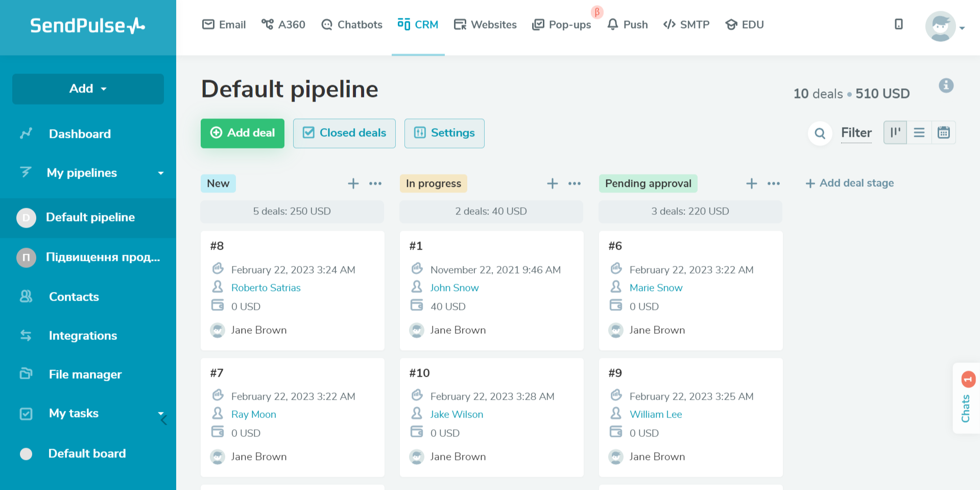Open the SendPulse logo home link

[87, 26]
